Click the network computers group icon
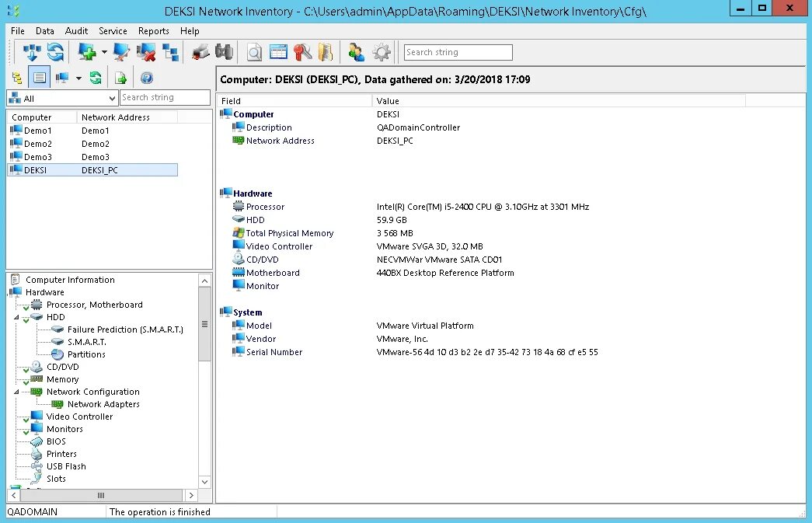This screenshot has width=812, height=523. 170,52
